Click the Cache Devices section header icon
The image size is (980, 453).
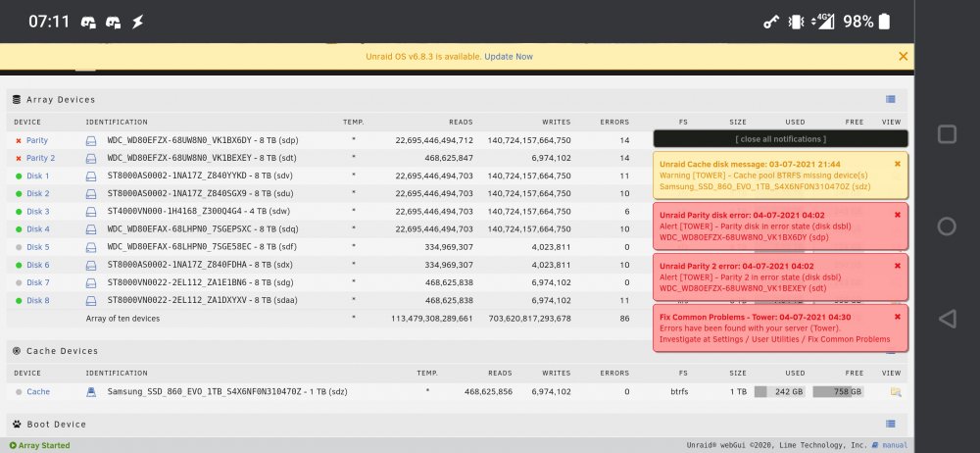click(x=17, y=351)
